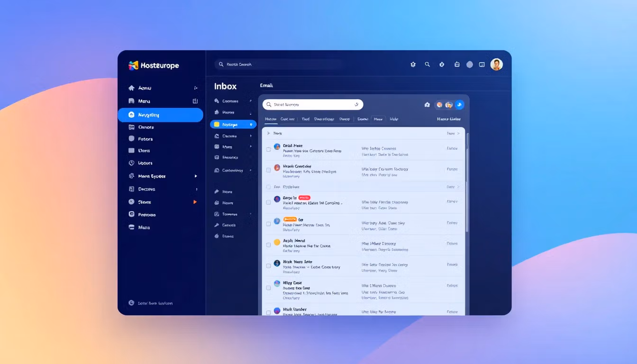This screenshot has height=364, width=637.
Task: Expand the sidebar item with the orange arrow
Action: click(195, 202)
